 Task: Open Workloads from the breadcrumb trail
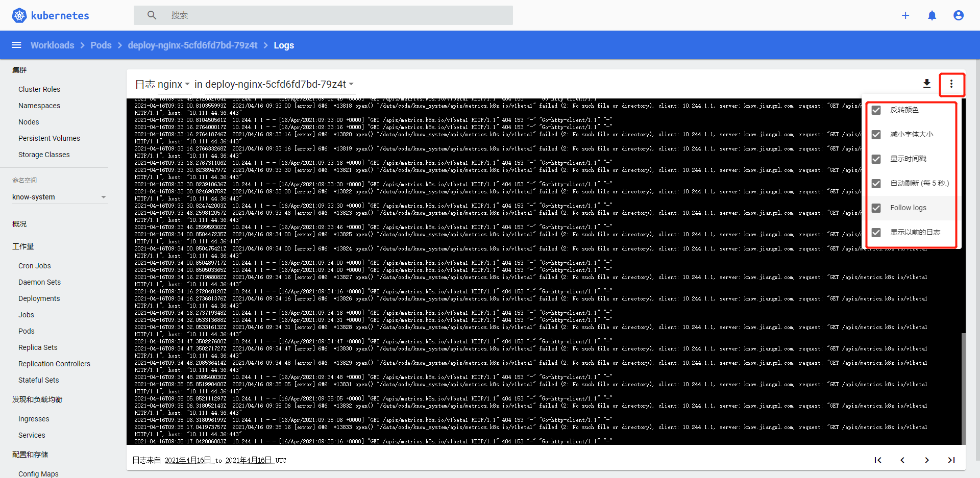point(52,45)
